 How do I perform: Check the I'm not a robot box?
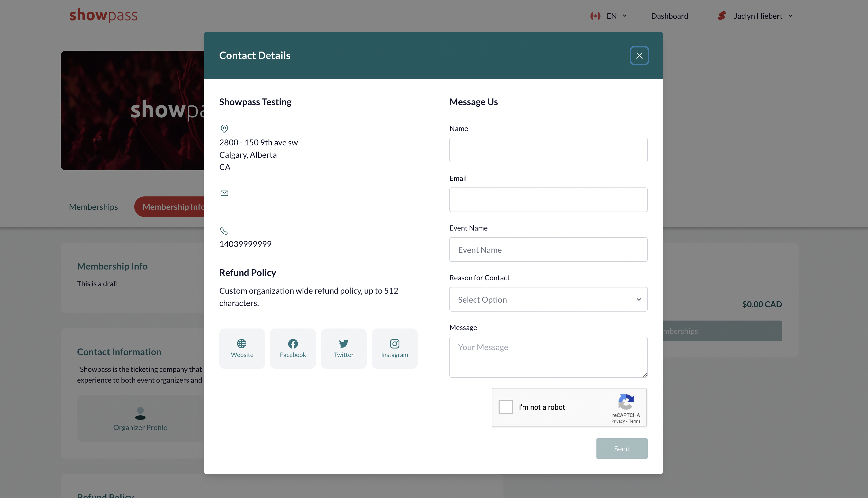(x=505, y=407)
